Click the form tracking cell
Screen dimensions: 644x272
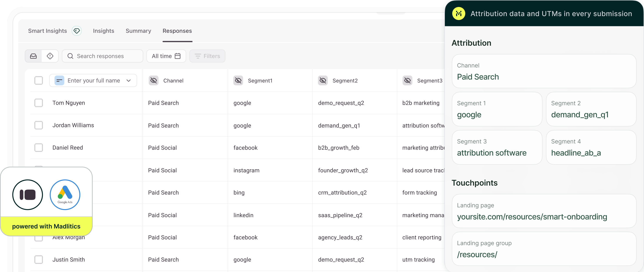pos(419,193)
